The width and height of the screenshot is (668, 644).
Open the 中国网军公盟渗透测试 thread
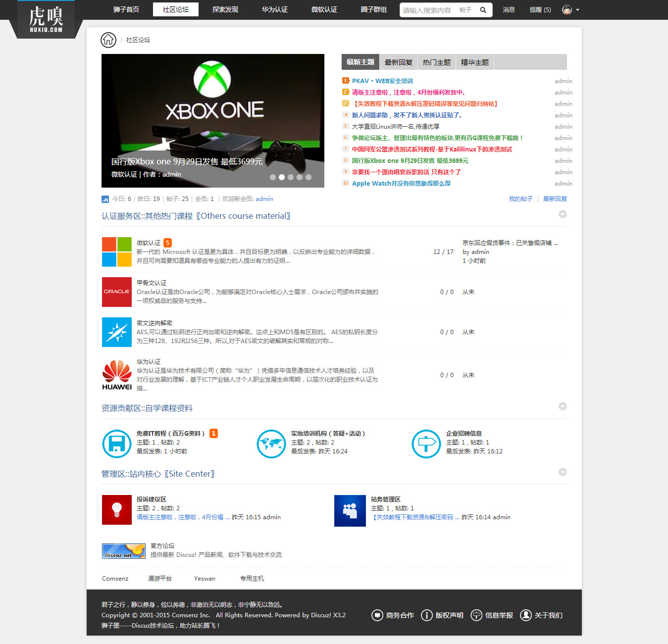click(x=432, y=149)
